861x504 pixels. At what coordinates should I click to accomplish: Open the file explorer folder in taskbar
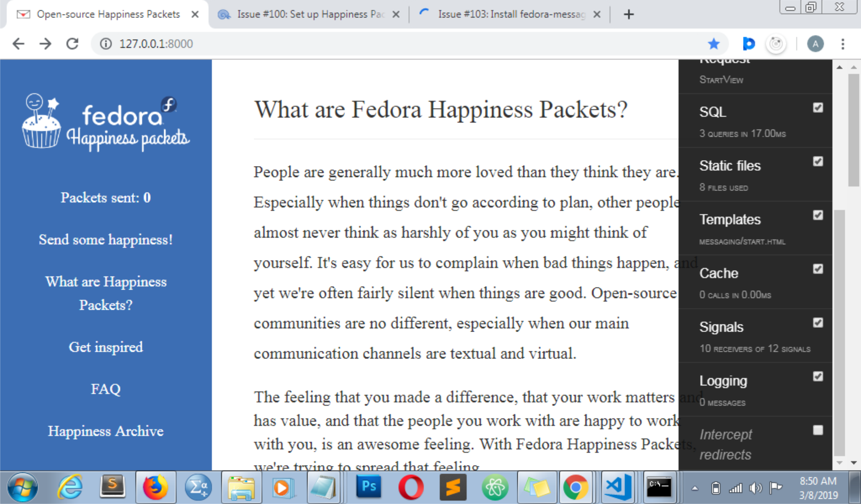[241, 487]
